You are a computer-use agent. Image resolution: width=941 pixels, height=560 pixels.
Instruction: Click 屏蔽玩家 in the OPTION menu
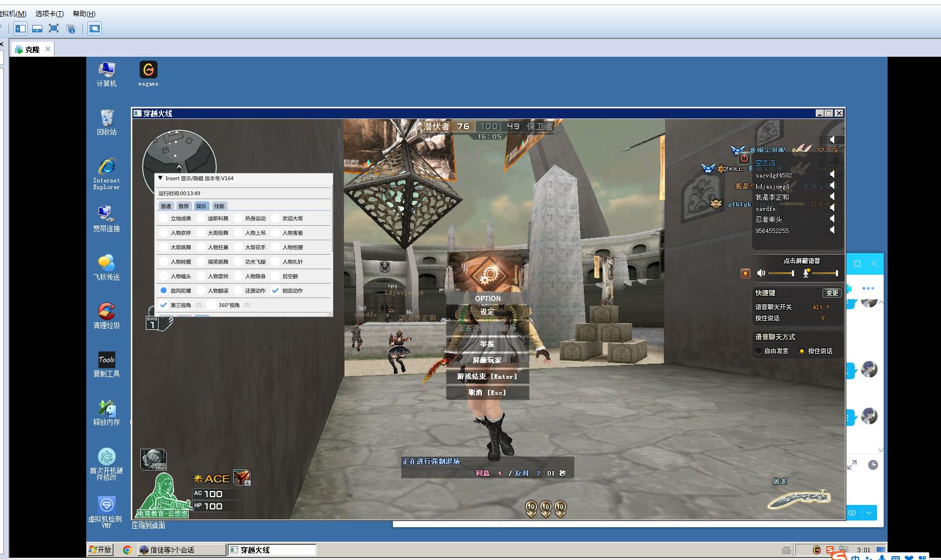coord(487,360)
